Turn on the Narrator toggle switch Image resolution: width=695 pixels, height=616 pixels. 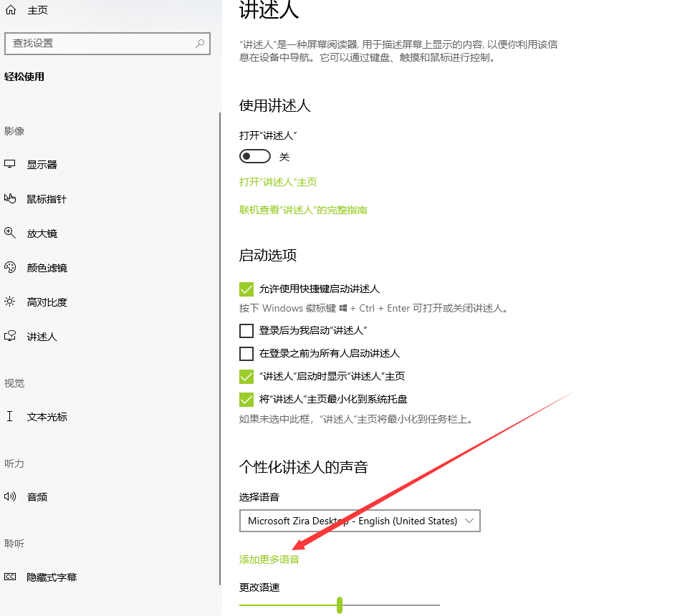[255, 157]
